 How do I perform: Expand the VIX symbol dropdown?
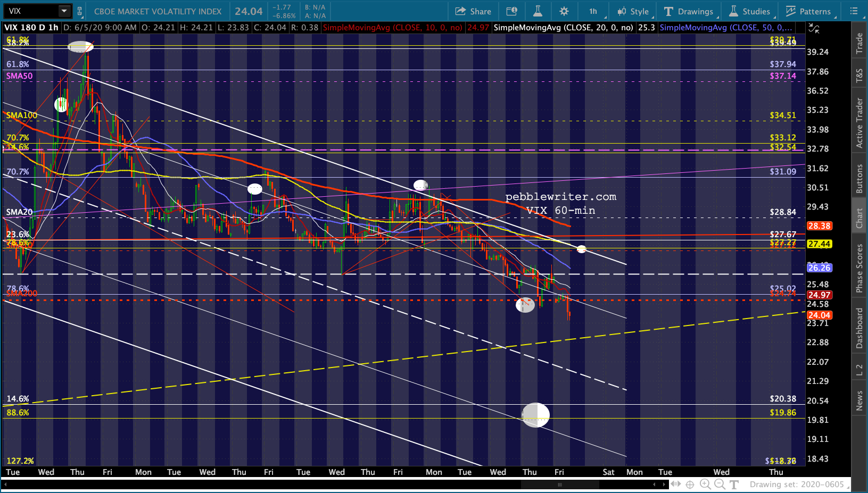click(64, 11)
